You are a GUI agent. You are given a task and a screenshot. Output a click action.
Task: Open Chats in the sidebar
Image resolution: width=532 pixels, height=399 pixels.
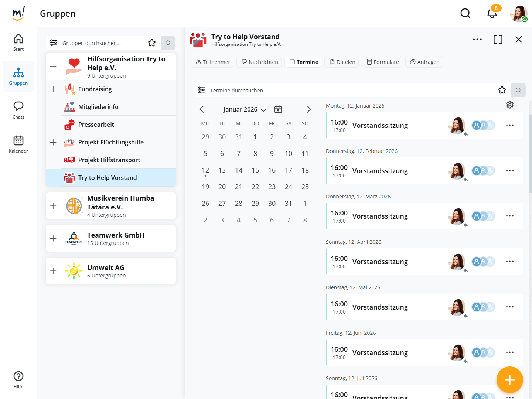18,110
